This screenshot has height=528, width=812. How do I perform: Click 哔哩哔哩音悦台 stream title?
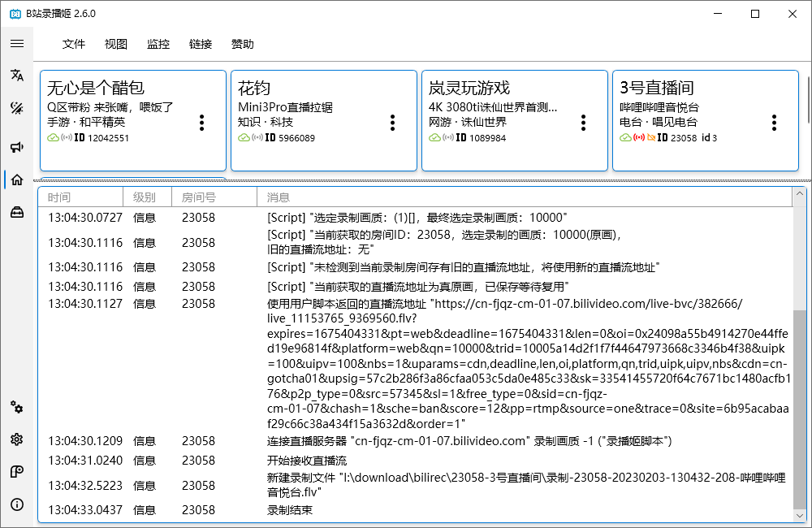click(x=659, y=107)
